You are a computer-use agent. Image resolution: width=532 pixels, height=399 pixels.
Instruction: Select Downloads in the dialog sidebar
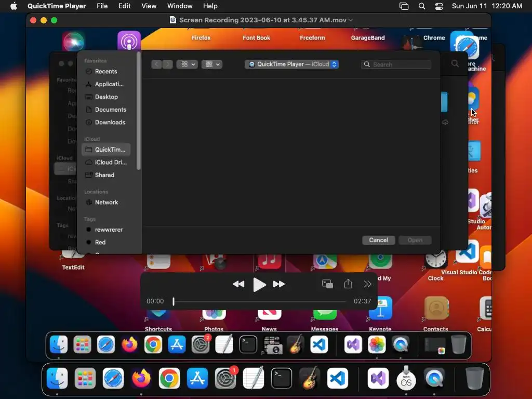(106, 122)
